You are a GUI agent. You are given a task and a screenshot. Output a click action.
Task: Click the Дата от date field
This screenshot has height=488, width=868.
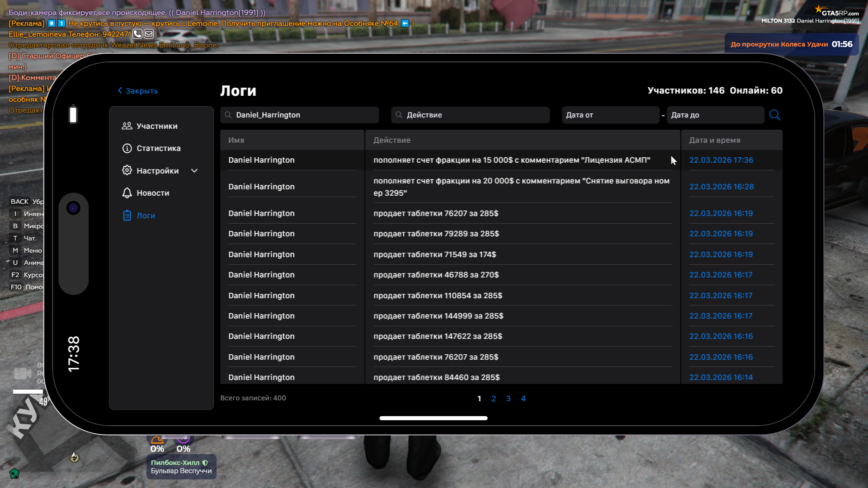[x=610, y=115]
